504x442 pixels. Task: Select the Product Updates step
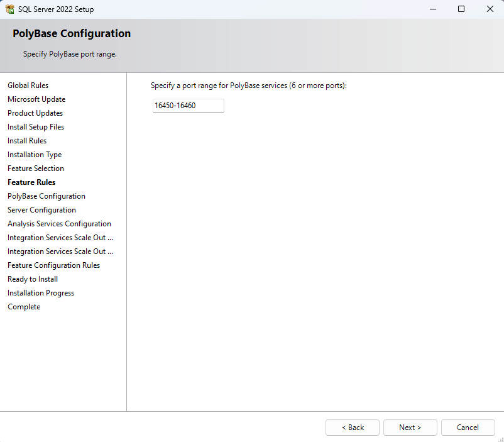35,113
